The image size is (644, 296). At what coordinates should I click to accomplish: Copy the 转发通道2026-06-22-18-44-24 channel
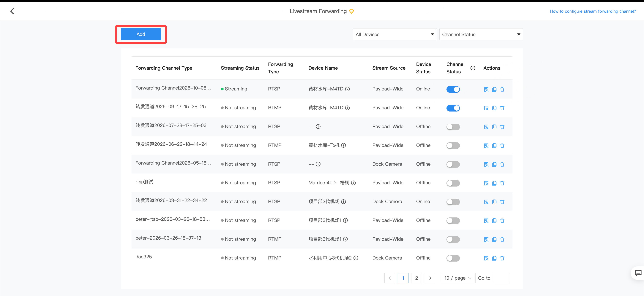pos(494,145)
